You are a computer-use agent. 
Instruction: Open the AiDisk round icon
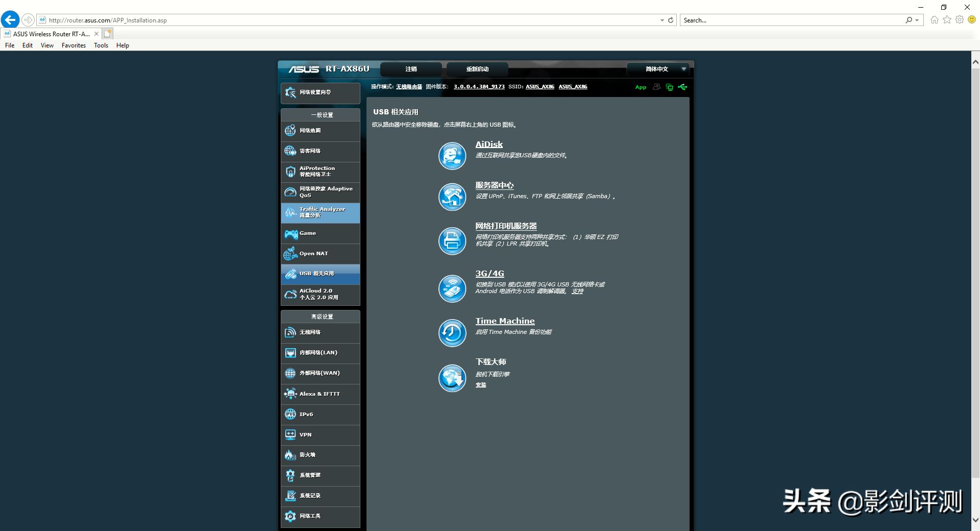click(x=452, y=156)
